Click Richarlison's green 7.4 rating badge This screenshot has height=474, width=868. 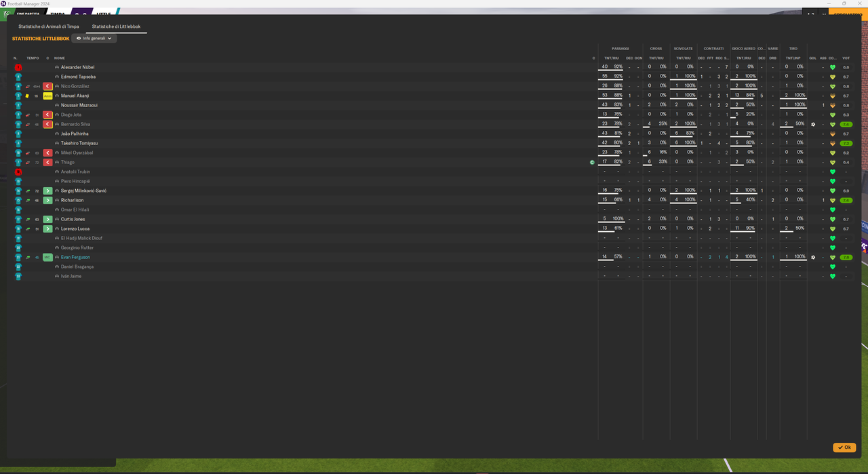coord(846,200)
